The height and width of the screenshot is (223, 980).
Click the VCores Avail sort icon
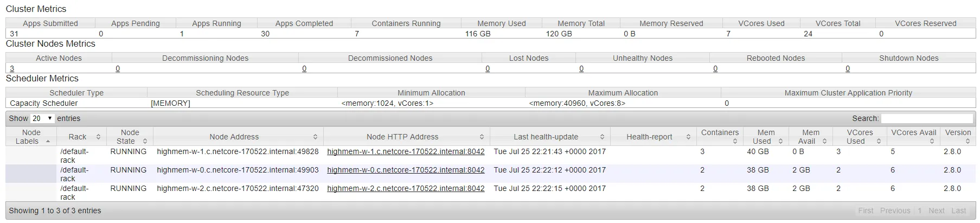tap(932, 142)
